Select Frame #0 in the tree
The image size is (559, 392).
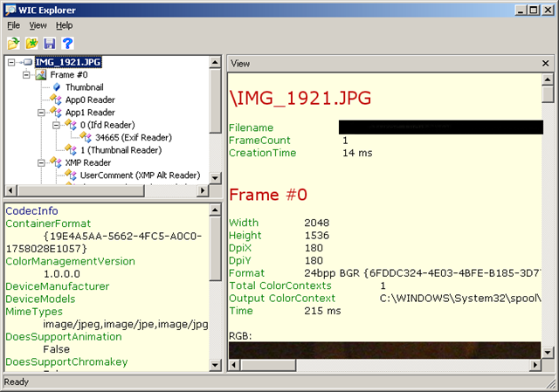69,75
